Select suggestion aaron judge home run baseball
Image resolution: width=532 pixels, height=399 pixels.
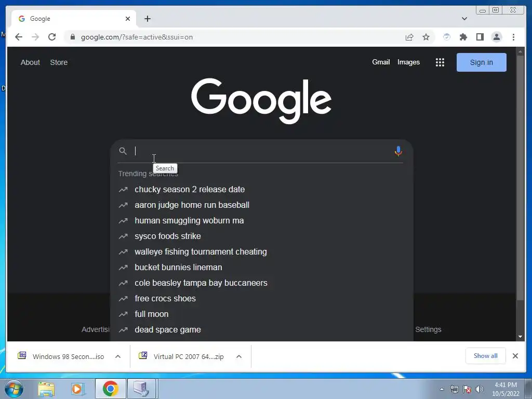(261, 205)
